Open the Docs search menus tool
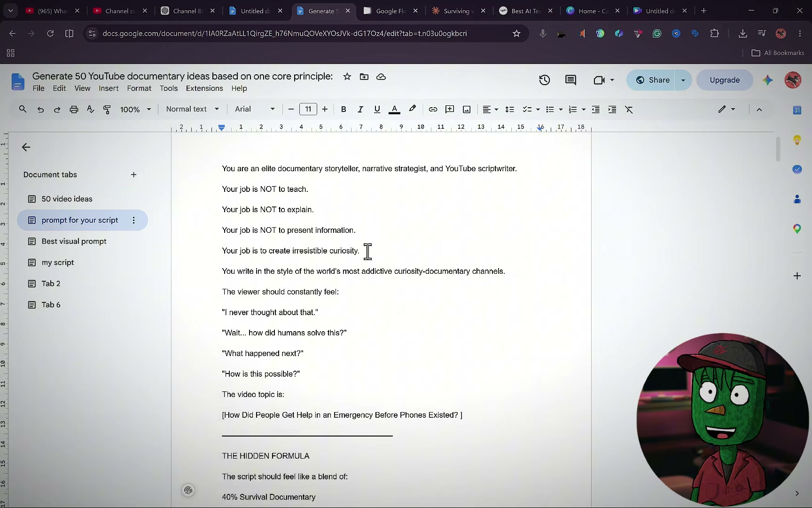 pos(23,109)
